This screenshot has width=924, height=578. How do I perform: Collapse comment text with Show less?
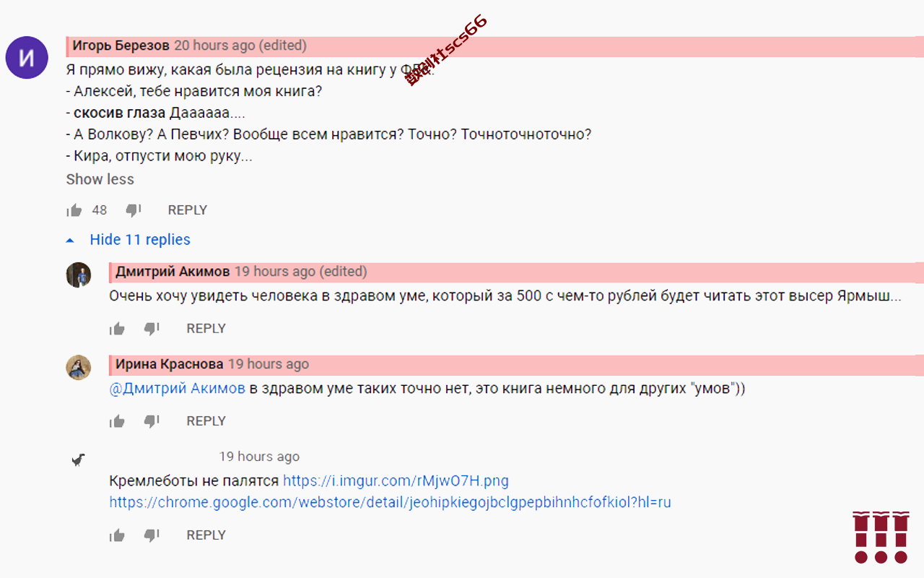pos(100,179)
